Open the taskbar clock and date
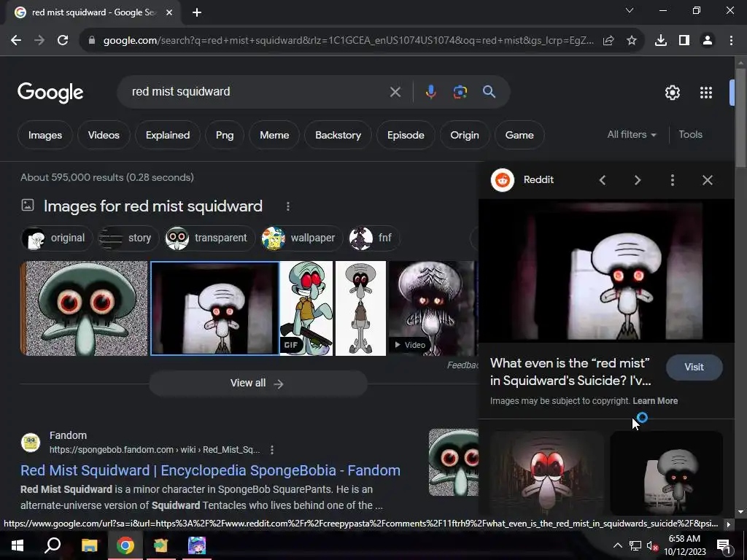Image resolution: width=747 pixels, height=560 pixels. click(x=685, y=545)
